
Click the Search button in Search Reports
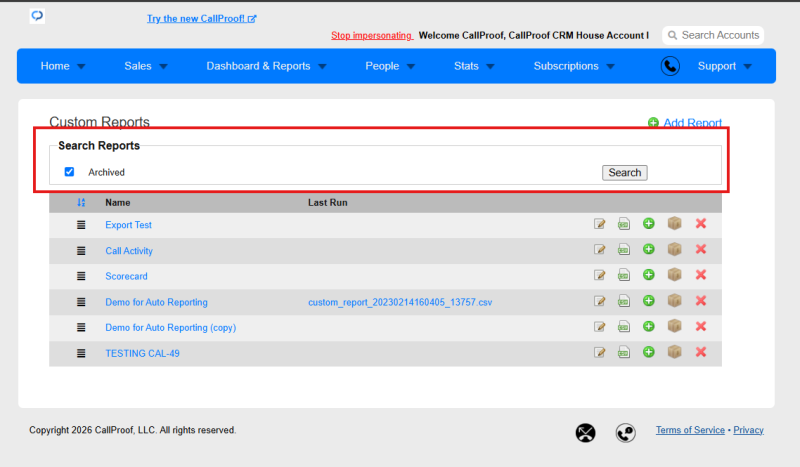624,173
